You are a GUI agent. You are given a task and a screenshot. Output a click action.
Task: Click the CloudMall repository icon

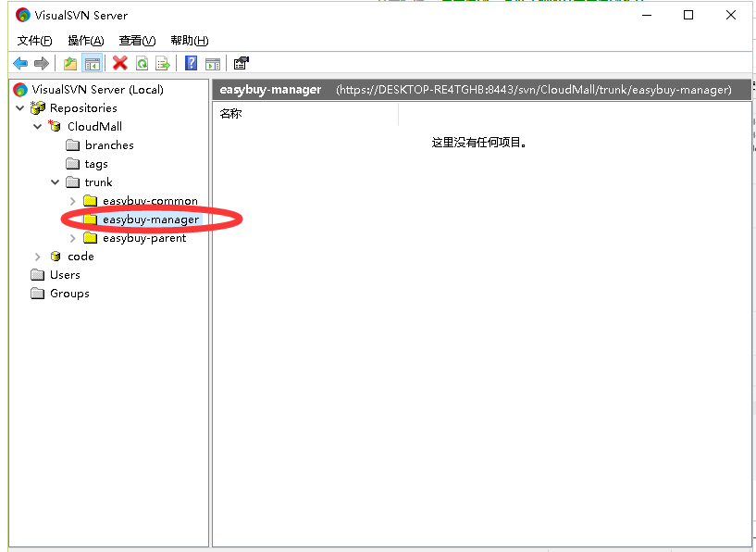point(55,126)
